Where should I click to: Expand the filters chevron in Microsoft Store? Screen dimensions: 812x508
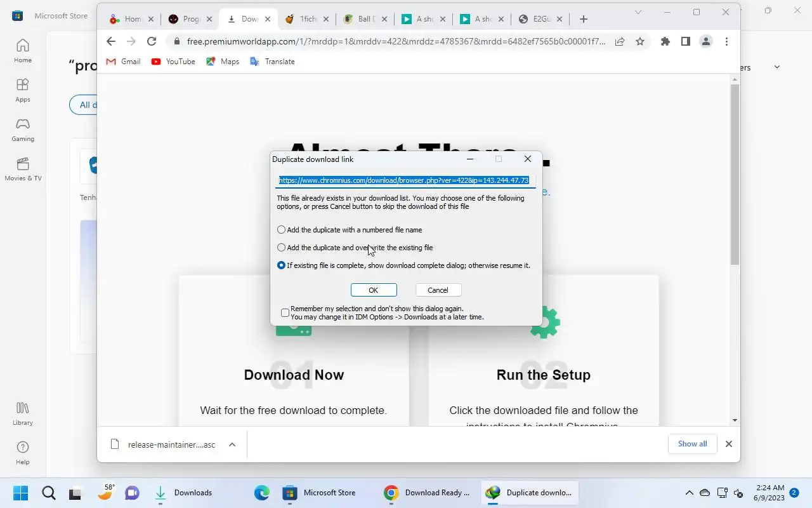(x=776, y=67)
